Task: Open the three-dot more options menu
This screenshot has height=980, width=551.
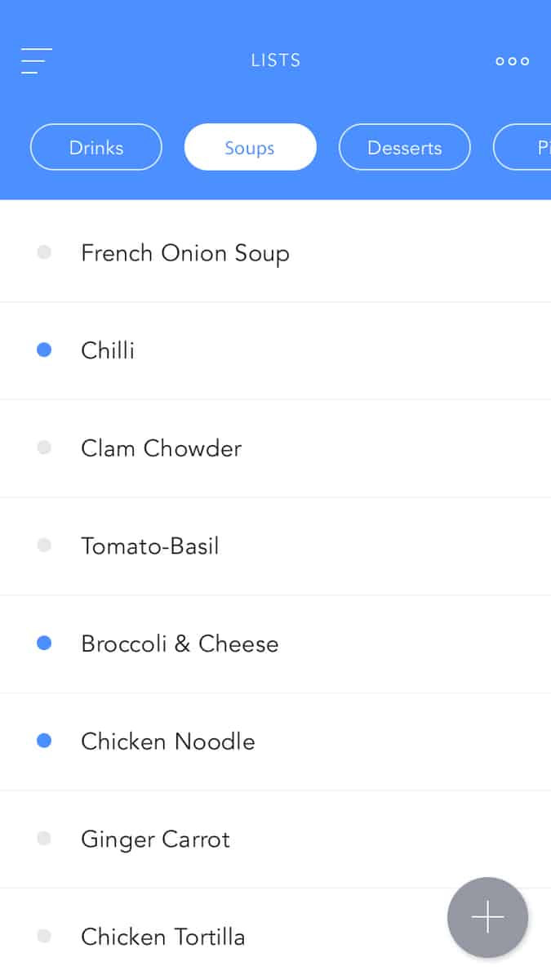Action: tap(512, 61)
